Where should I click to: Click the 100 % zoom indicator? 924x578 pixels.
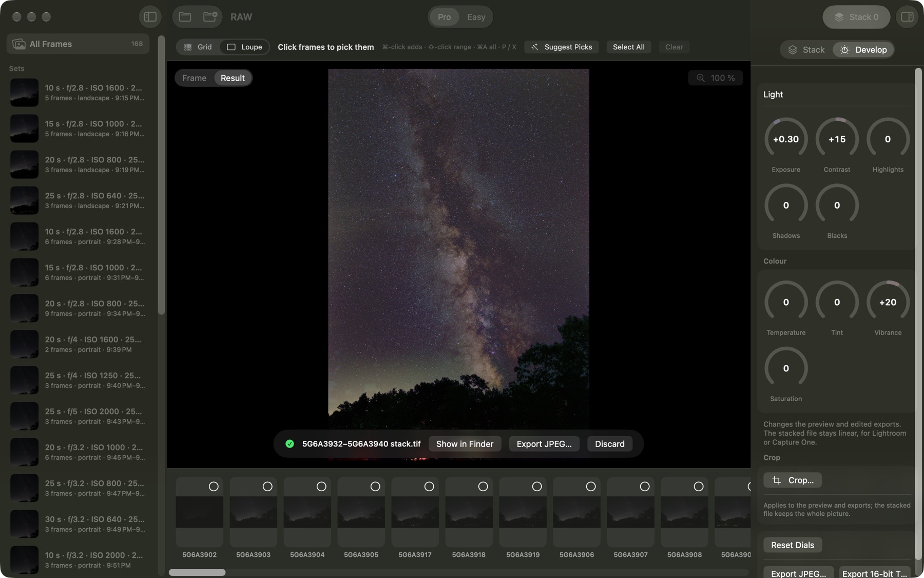pyautogui.click(x=716, y=78)
